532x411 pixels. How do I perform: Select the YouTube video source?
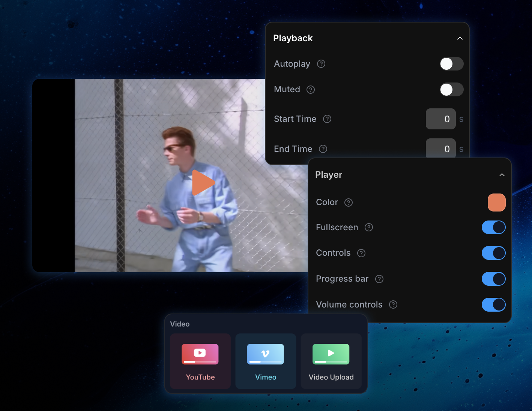point(200,361)
